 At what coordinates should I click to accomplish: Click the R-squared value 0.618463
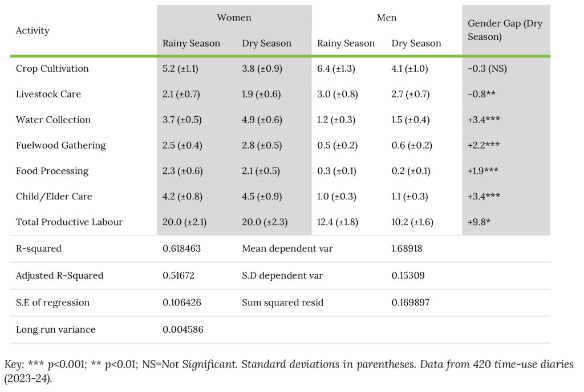coord(182,248)
